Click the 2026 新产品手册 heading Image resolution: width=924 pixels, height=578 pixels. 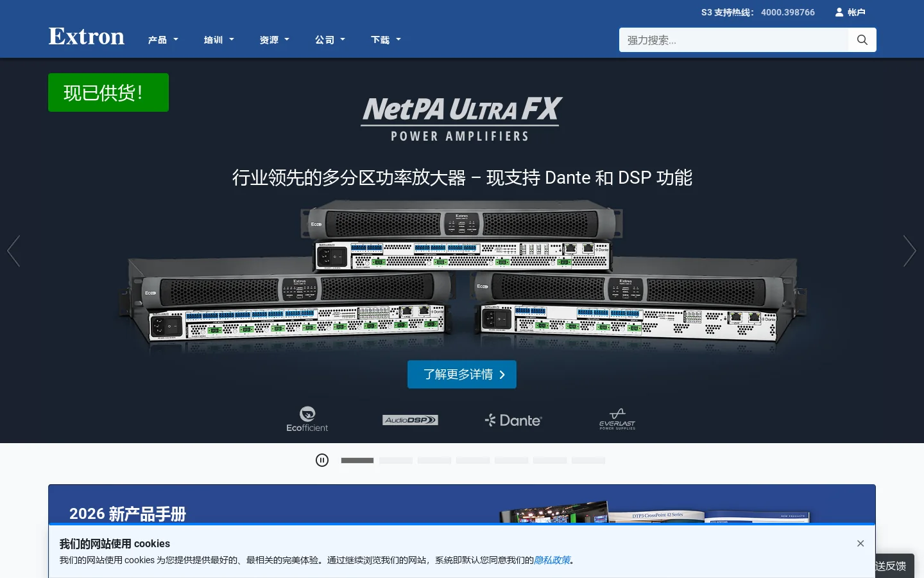pyautogui.click(x=128, y=514)
